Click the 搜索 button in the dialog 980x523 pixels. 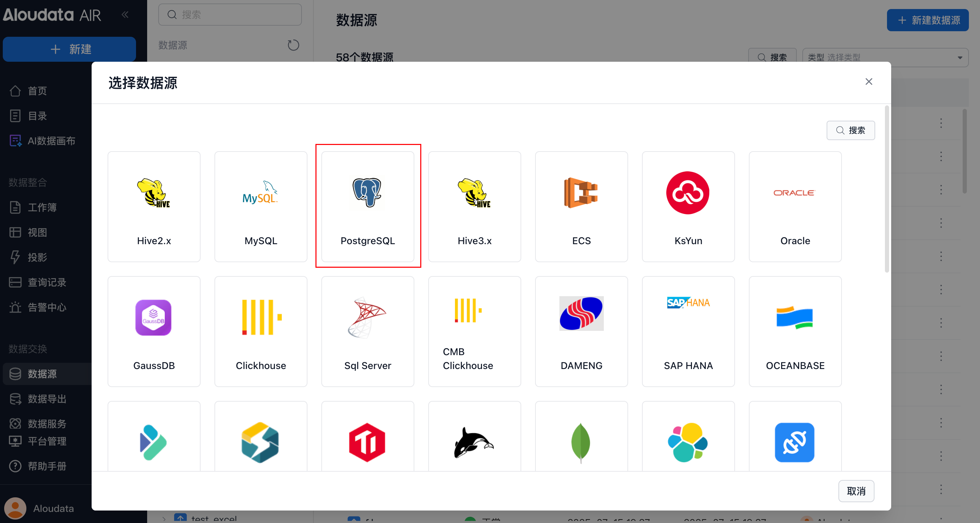point(851,130)
